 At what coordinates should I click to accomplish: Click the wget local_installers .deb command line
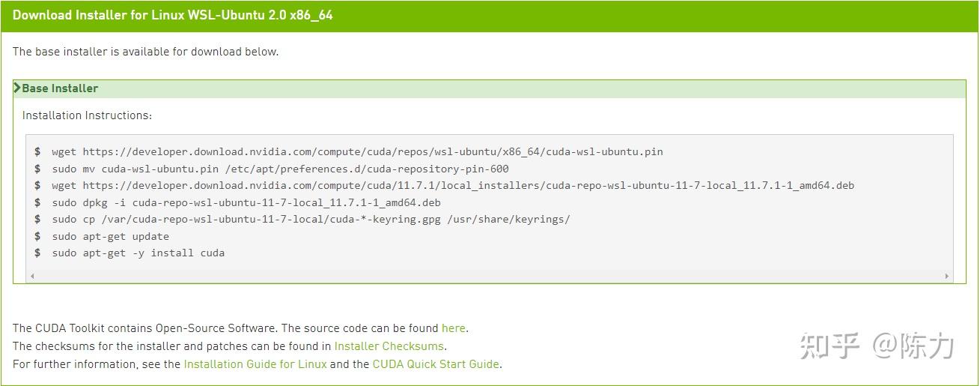[453, 185]
